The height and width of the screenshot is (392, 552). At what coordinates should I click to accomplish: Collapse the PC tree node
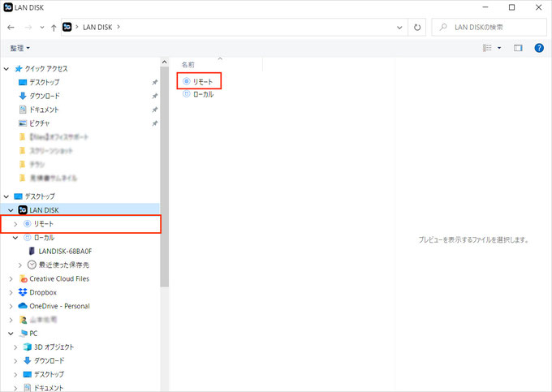[11, 334]
